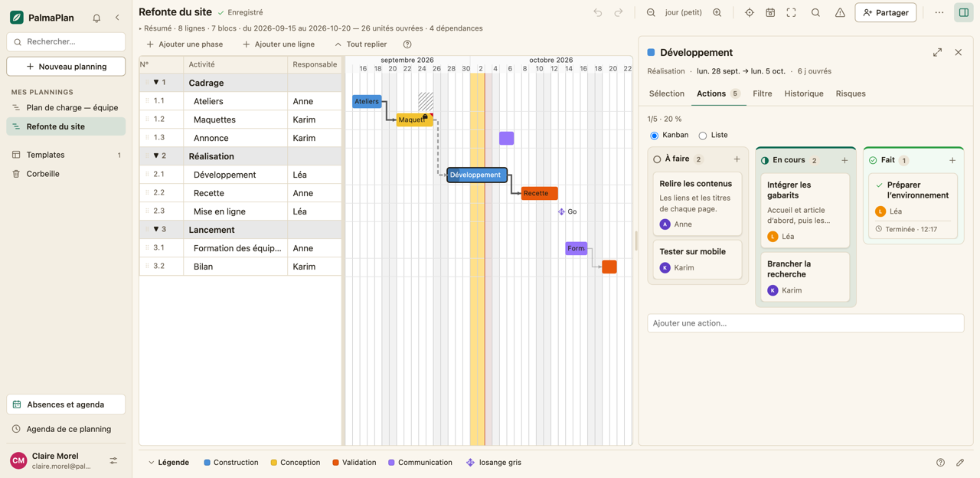The image size is (980, 478).
Task: Zoom out the Gantt timeline
Action: (x=651, y=12)
